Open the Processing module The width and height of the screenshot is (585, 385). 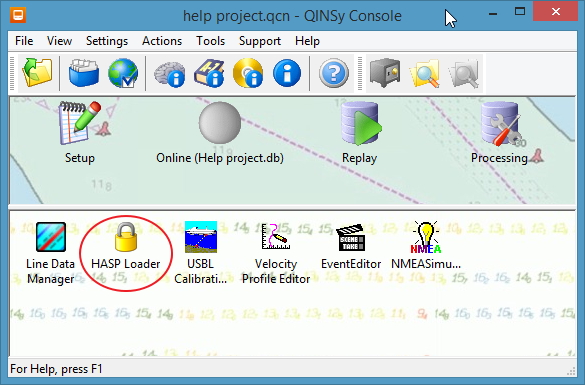click(x=500, y=132)
